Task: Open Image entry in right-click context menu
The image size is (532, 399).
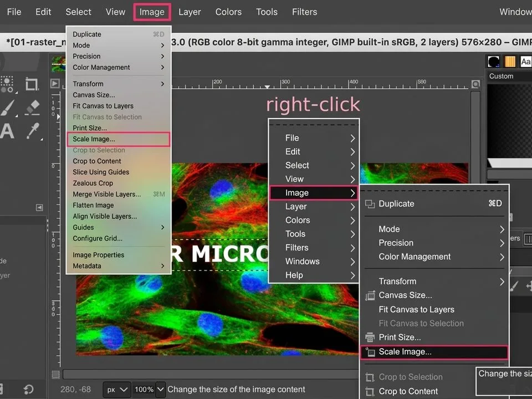Action: coord(314,193)
